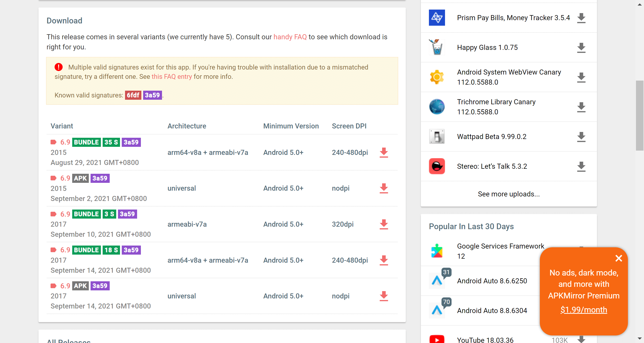Download the 2017 universal APK variant
The height and width of the screenshot is (343, 644).
pos(384,296)
